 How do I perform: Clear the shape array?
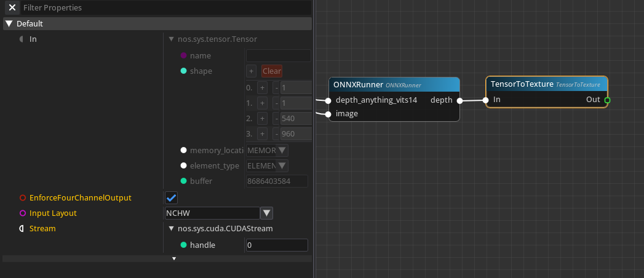[271, 71]
